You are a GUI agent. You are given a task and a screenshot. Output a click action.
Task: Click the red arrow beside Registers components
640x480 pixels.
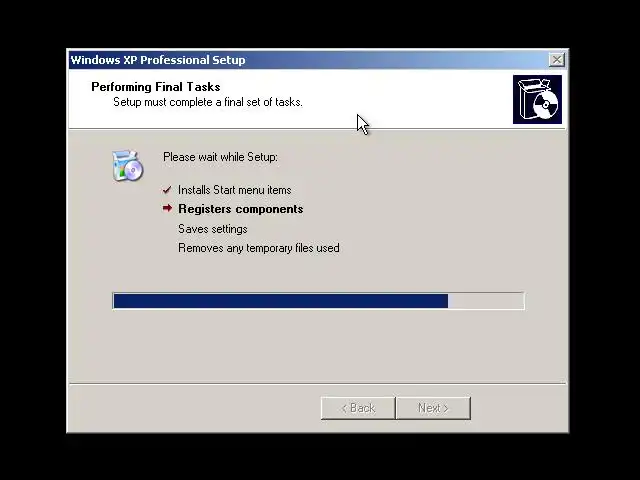pos(167,208)
